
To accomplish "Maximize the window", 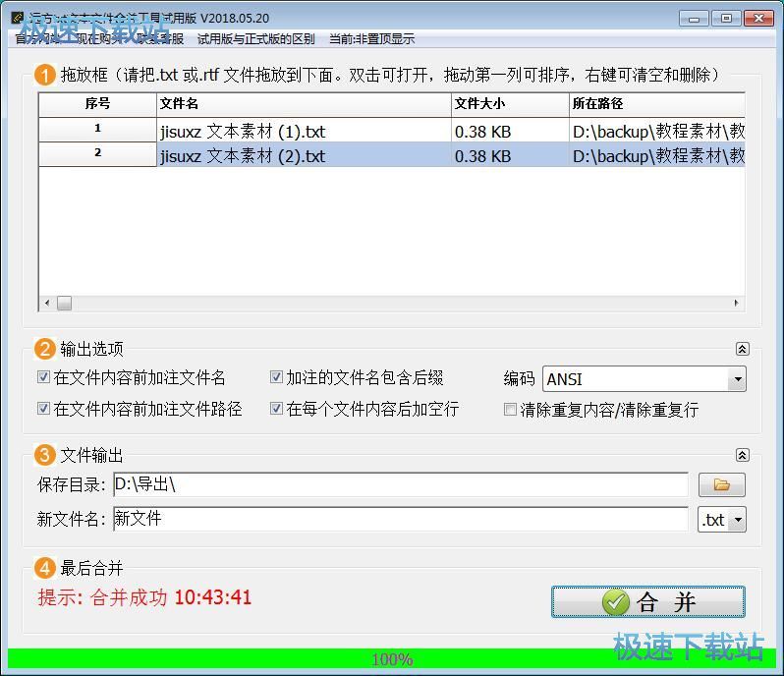I will (x=726, y=19).
